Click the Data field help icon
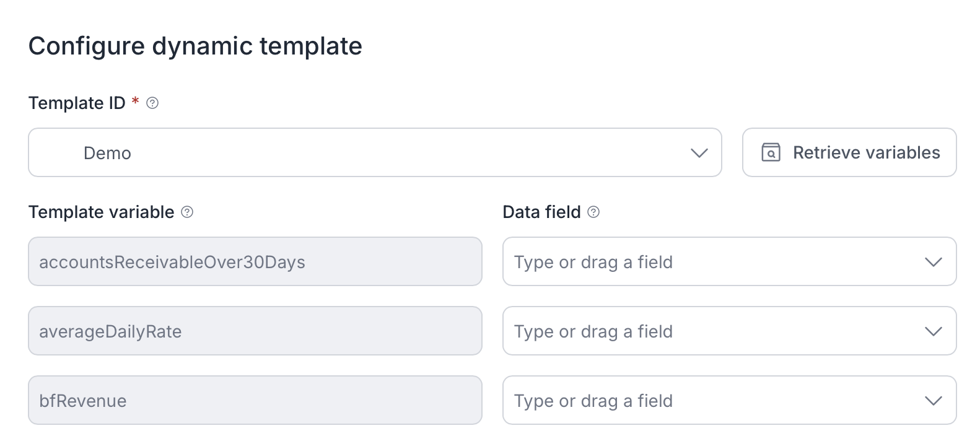Screen dimensions: 980x436 coord(593,212)
